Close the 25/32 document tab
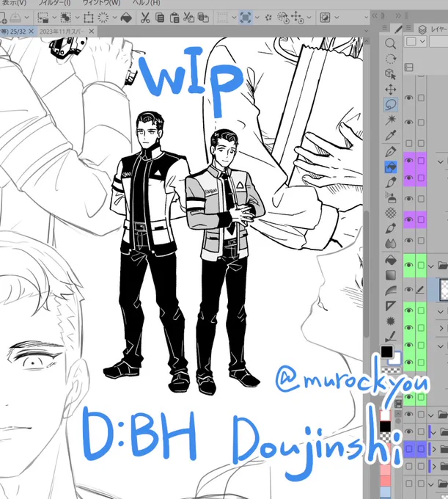This screenshot has width=448, height=499. click(x=31, y=31)
